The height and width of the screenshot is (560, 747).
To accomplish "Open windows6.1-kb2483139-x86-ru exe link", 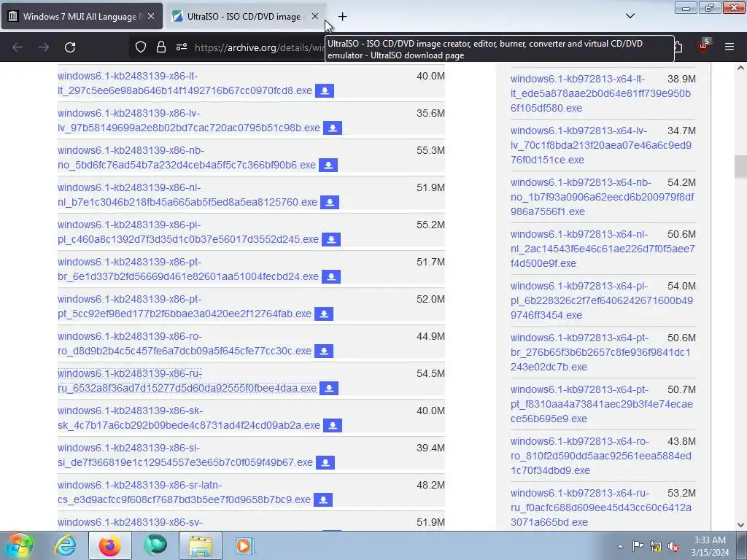I will pyautogui.click(x=187, y=381).
